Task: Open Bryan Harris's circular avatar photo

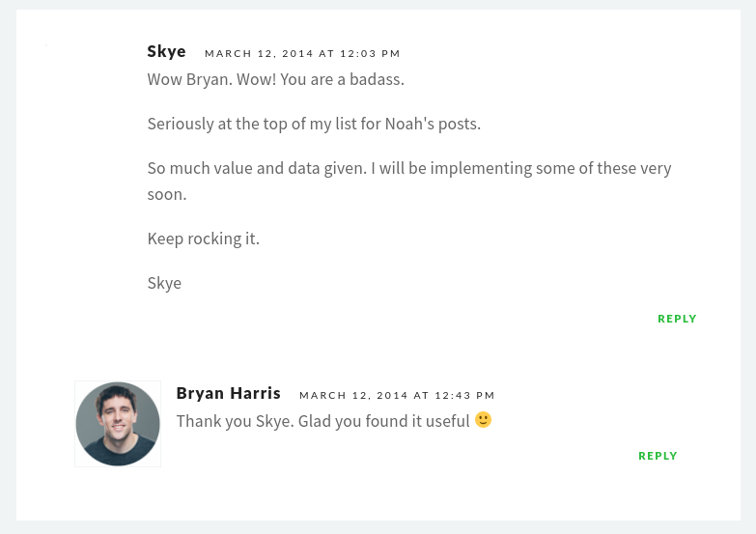Action: [x=118, y=424]
